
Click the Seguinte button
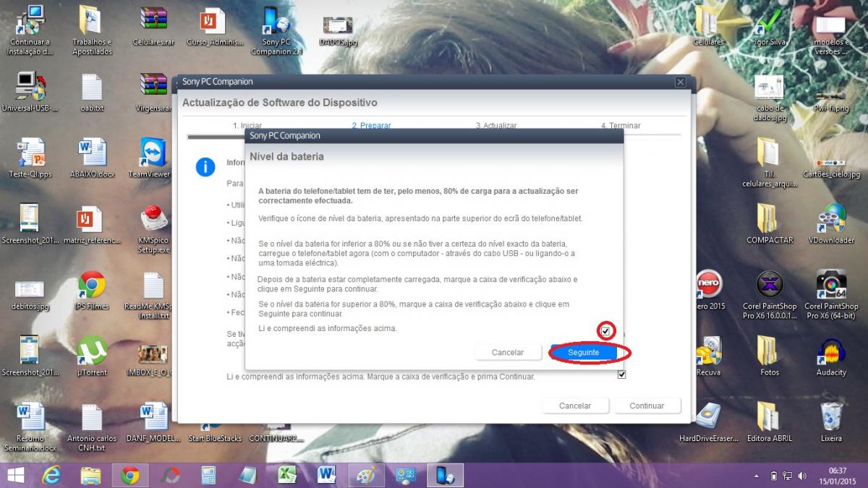(x=584, y=352)
